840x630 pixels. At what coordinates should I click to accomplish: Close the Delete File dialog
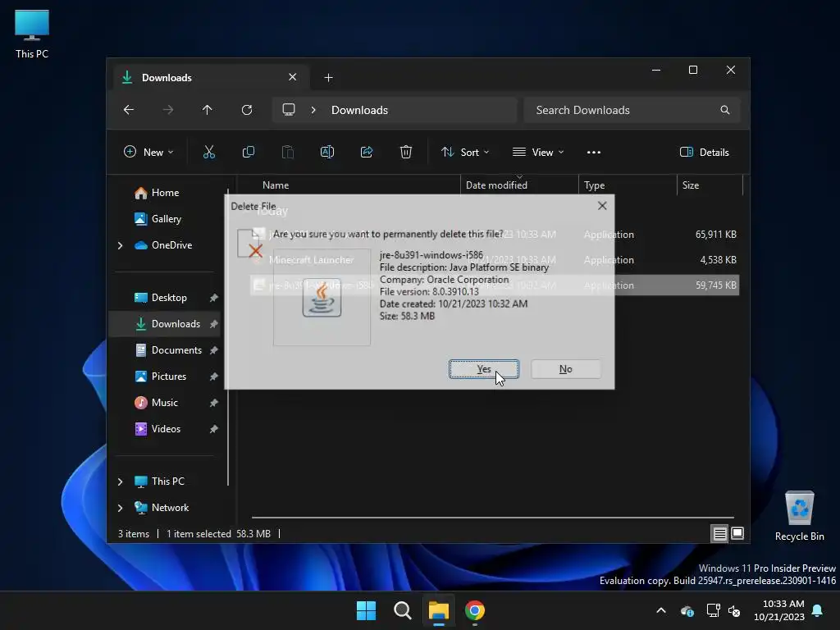602,206
